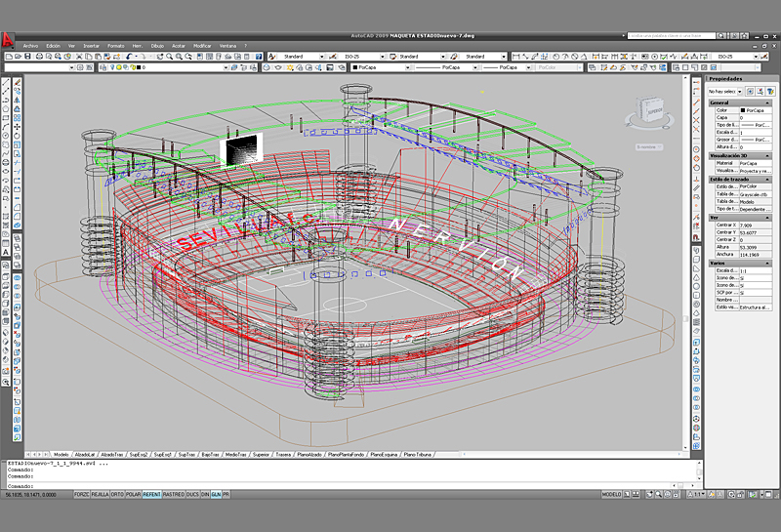Click the Quick Select icon in Propiedades
Viewport: 781px width, 532px height.
[770, 91]
